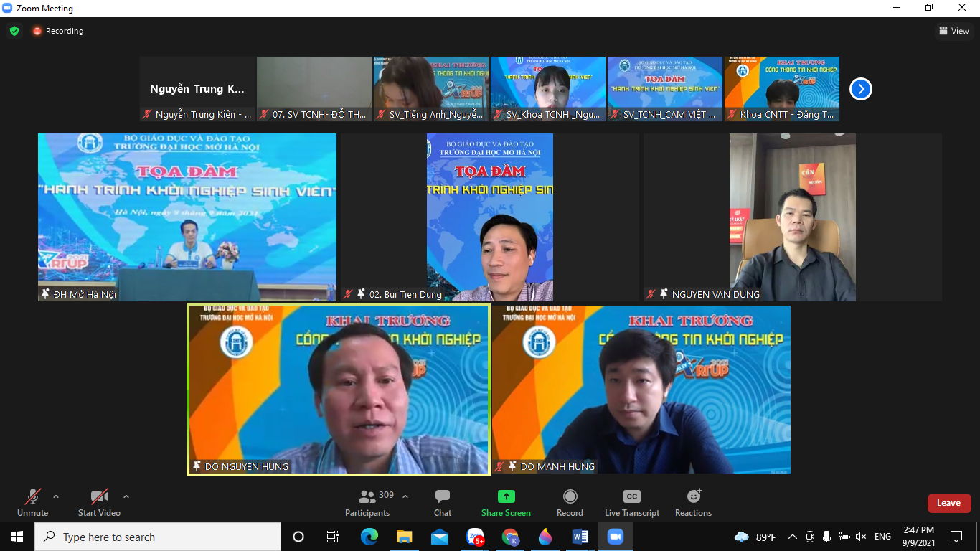This screenshot has width=980, height=551.
Task: Open the View layout menu
Action: tap(954, 31)
